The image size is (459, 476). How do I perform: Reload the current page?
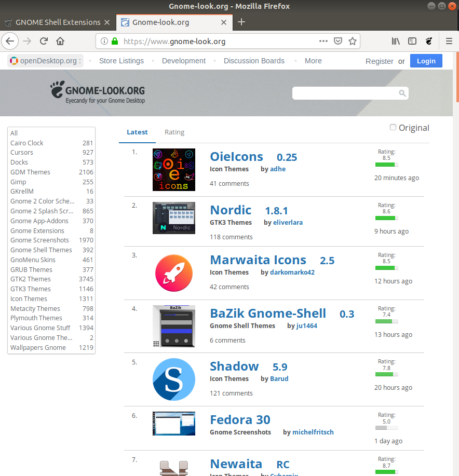click(44, 41)
